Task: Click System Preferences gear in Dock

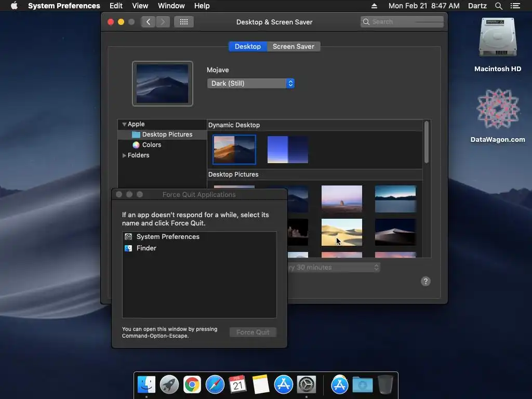Action: (x=307, y=385)
